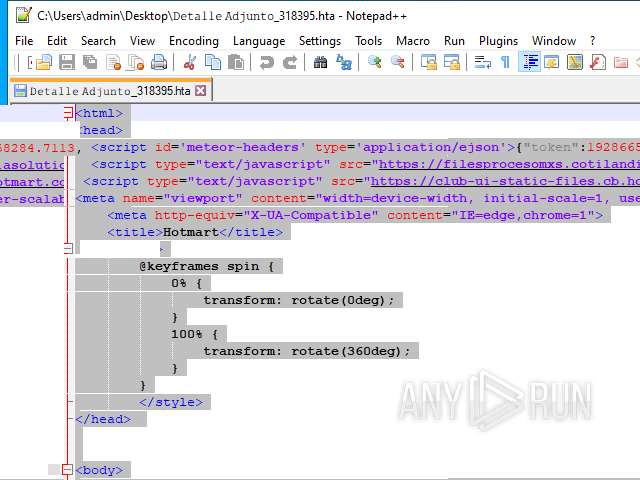Undo the last action with the Undo arrow

click(267, 62)
